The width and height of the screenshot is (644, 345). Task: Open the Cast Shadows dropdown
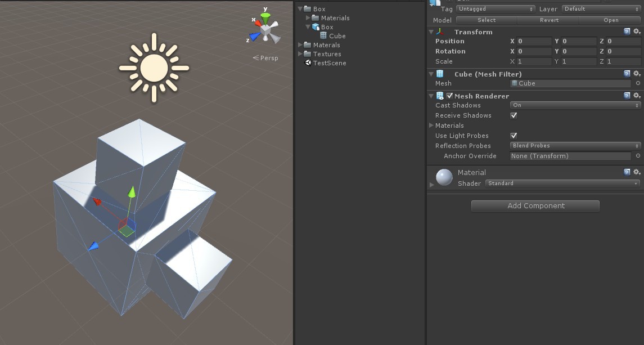[574, 105]
